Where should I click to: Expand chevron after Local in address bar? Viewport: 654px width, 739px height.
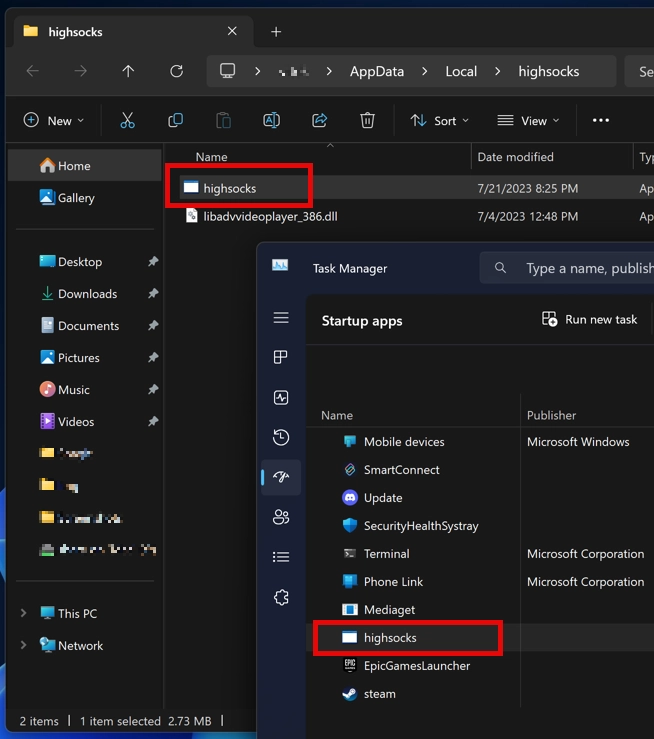pos(498,71)
